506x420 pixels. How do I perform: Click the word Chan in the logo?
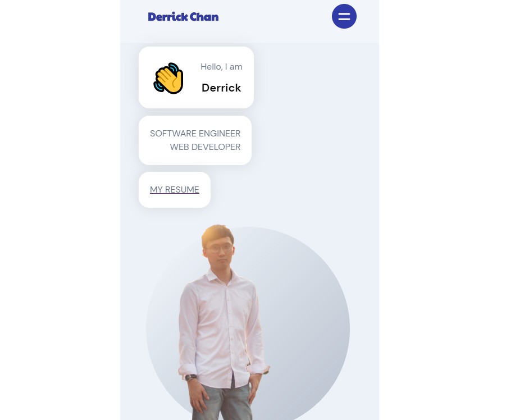pos(204,17)
